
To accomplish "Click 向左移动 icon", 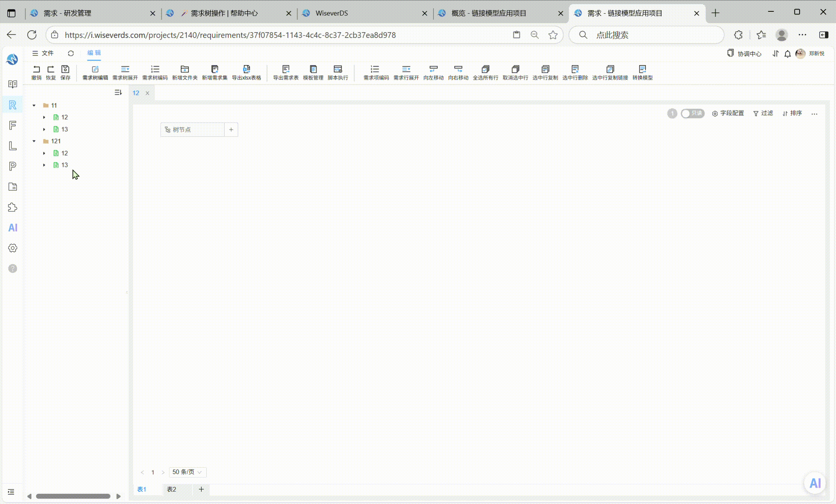I will [x=434, y=69].
